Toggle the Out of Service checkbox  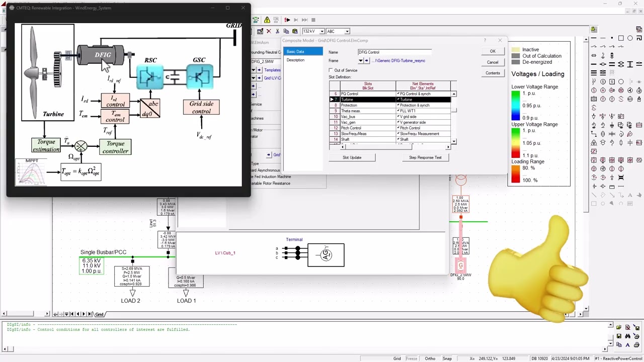(x=331, y=70)
